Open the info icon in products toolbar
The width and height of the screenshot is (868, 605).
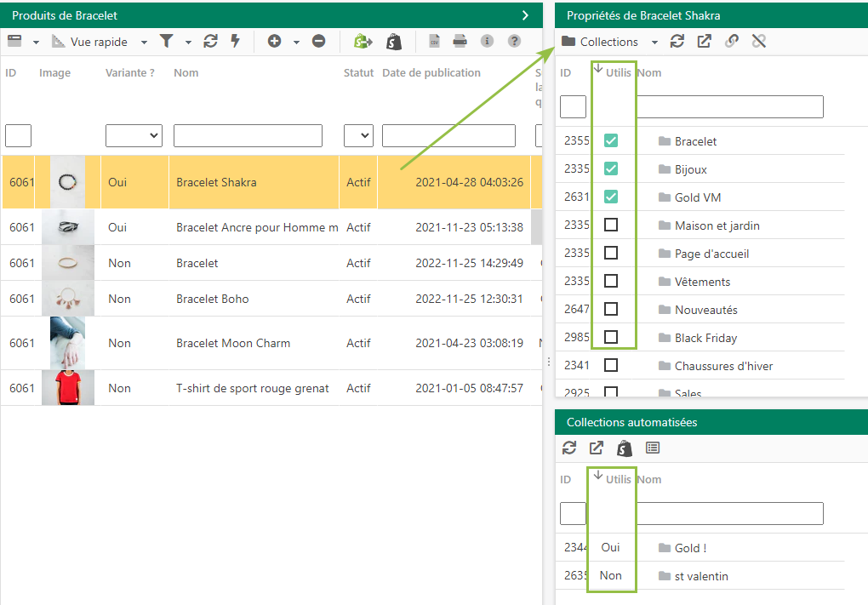(487, 41)
